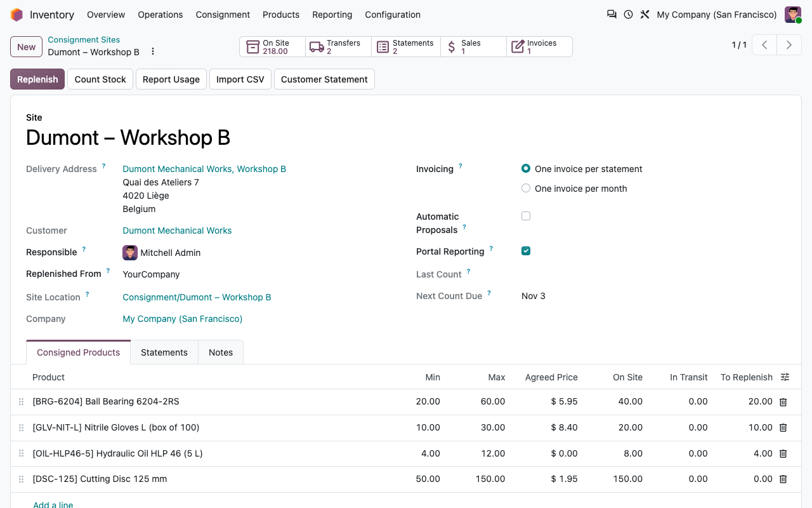
Task: Click the Customer Statement button
Action: 324,79
